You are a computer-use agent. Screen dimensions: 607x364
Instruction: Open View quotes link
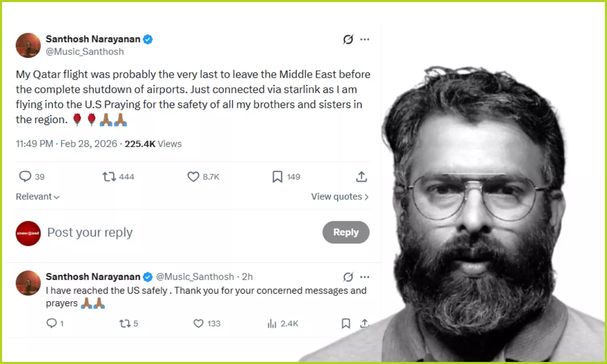click(x=340, y=197)
